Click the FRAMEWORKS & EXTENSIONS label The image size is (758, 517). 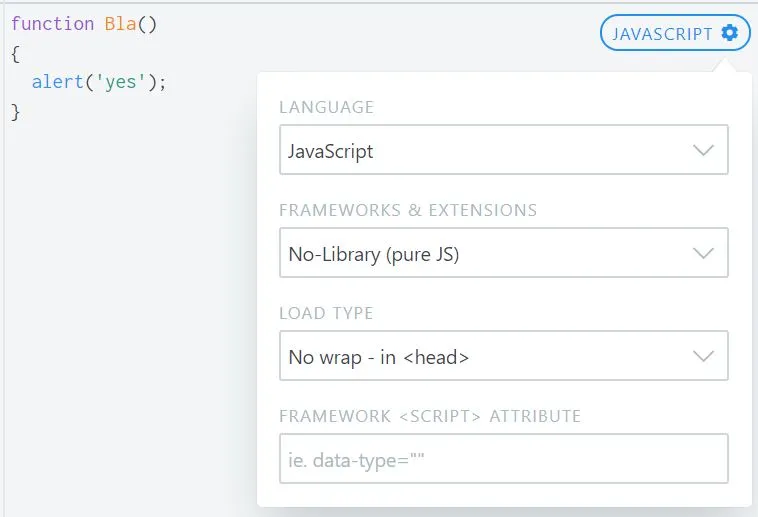coord(407,210)
